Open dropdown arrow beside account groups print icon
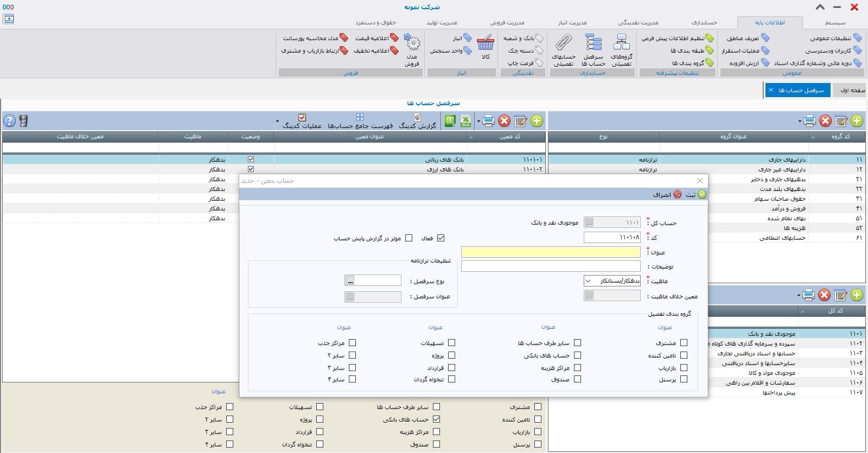 (x=800, y=122)
